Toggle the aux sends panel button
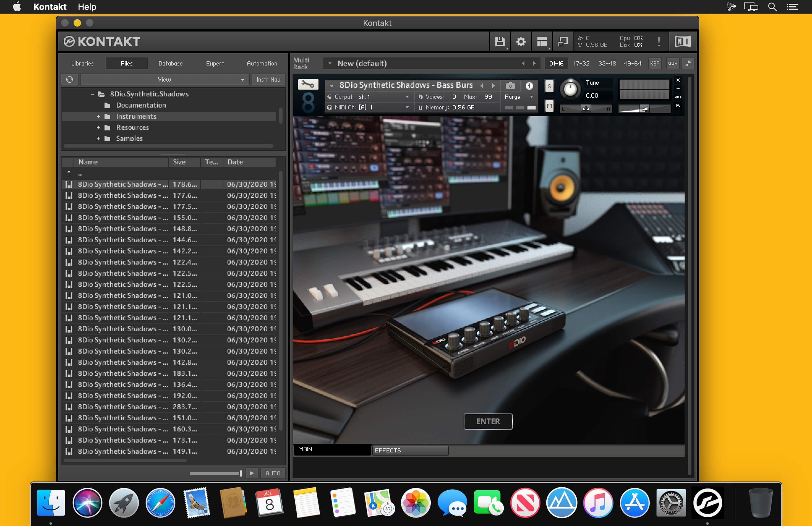812x526 pixels. point(673,63)
